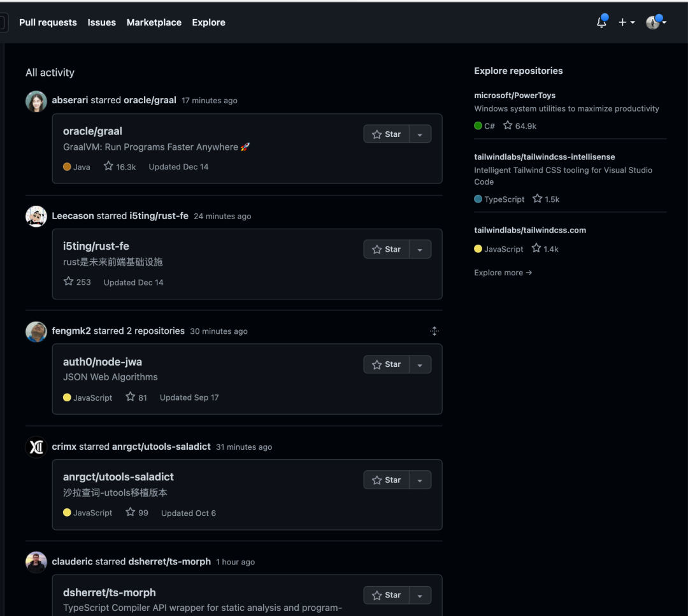Open crimx's avatar logo
The width and height of the screenshot is (688, 616).
point(36,447)
